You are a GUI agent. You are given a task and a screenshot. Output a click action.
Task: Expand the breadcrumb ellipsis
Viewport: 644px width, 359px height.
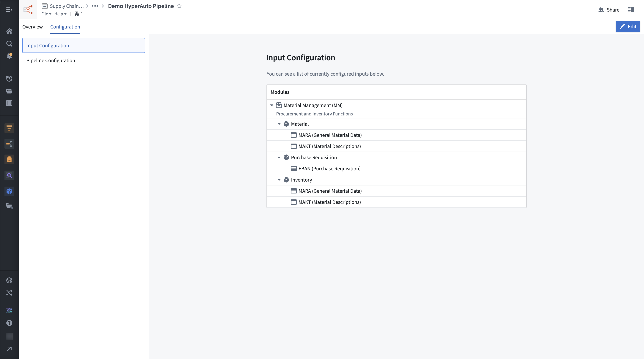coord(95,6)
